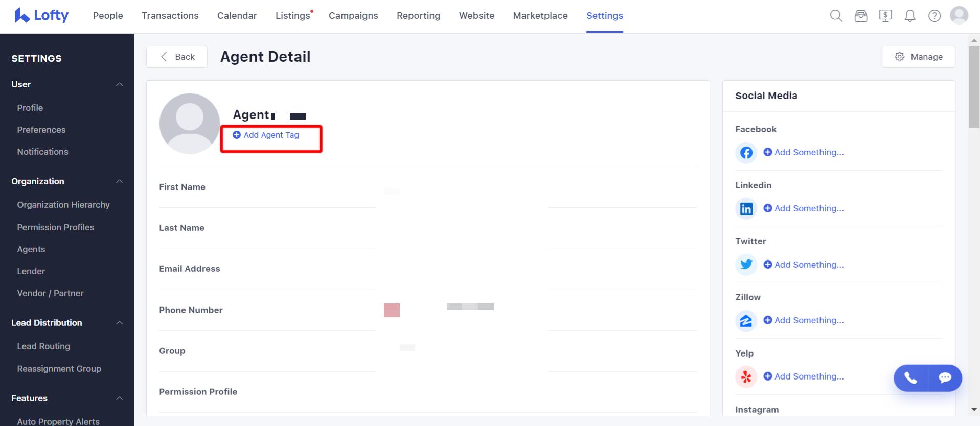Click the Twitter bird icon
The height and width of the screenshot is (426, 980).
746,265
